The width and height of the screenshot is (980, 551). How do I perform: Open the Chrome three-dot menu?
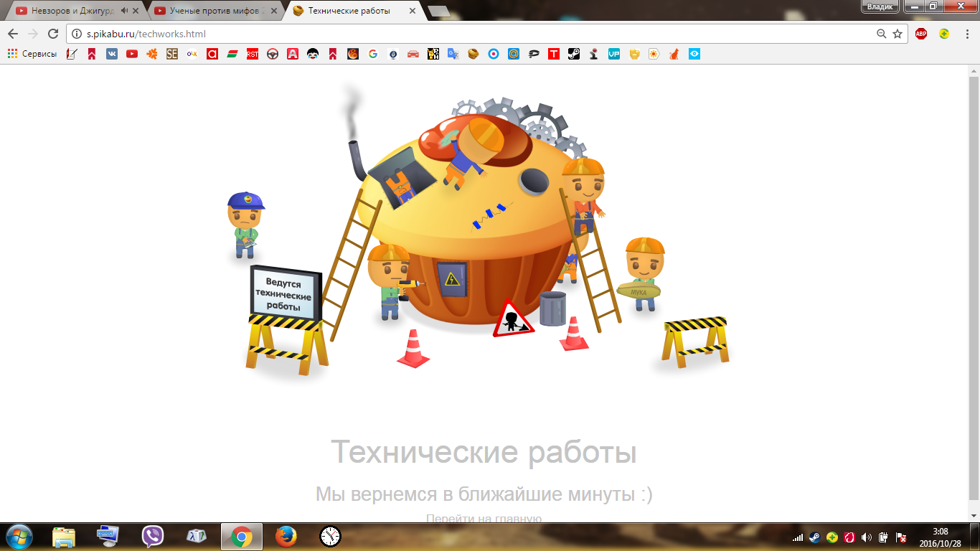tap(966, 34)
